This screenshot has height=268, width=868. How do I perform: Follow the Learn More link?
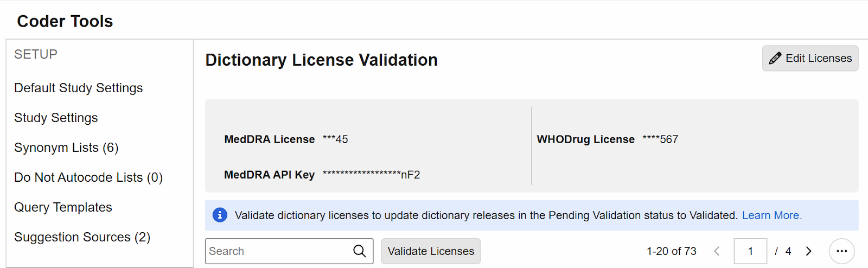tap(771, 215)
